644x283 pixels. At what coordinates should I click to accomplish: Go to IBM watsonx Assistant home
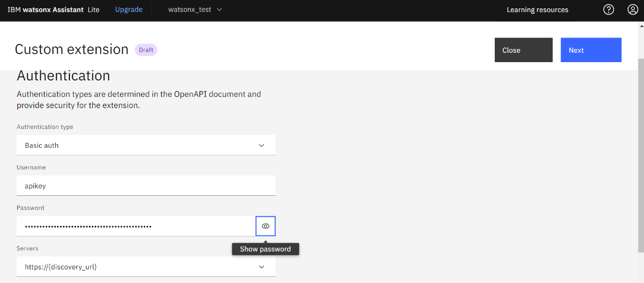(45, 9)
